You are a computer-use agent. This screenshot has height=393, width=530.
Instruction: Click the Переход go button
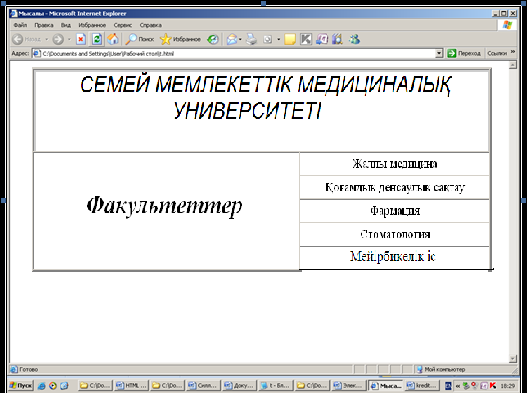(464, 53)
